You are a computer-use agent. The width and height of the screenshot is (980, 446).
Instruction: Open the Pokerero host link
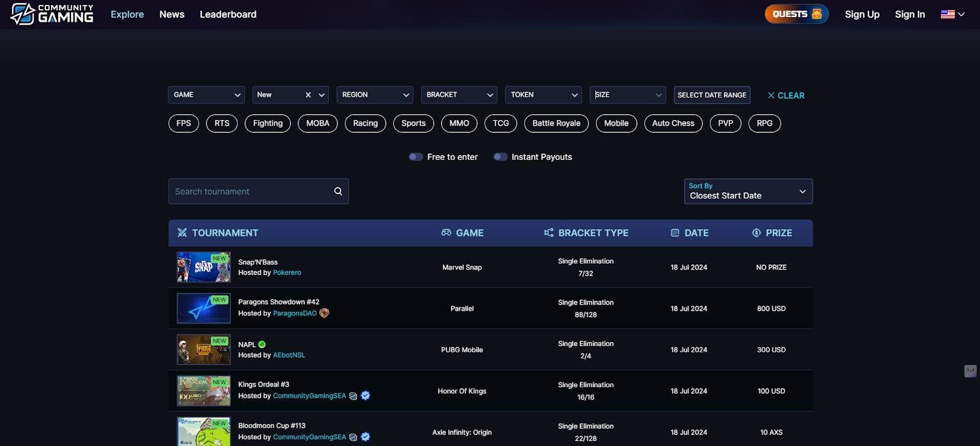pos(287,273)
